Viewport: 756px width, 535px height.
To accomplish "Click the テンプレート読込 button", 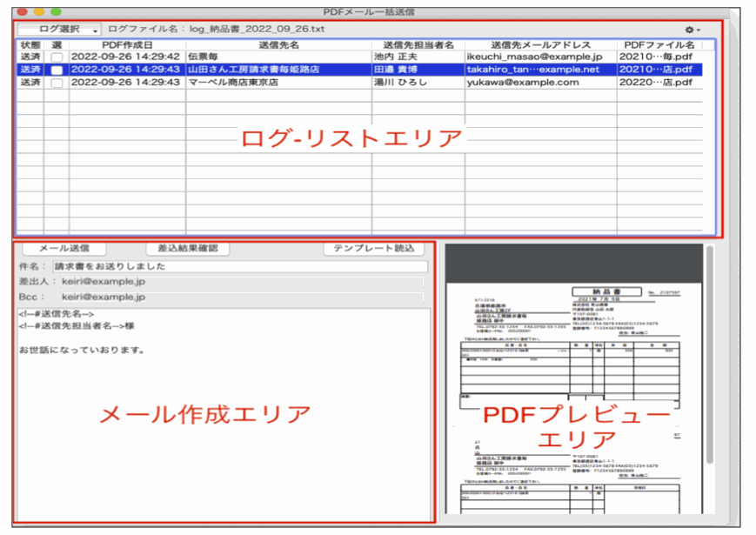I will (374, 249).
